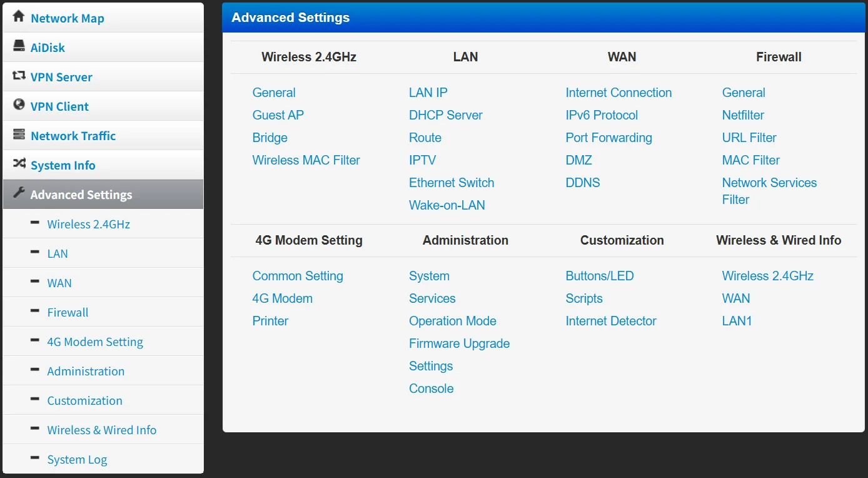
Task: Open the Wake-on-LAN link
Action: pyautogui.click(x=447, y=205)
